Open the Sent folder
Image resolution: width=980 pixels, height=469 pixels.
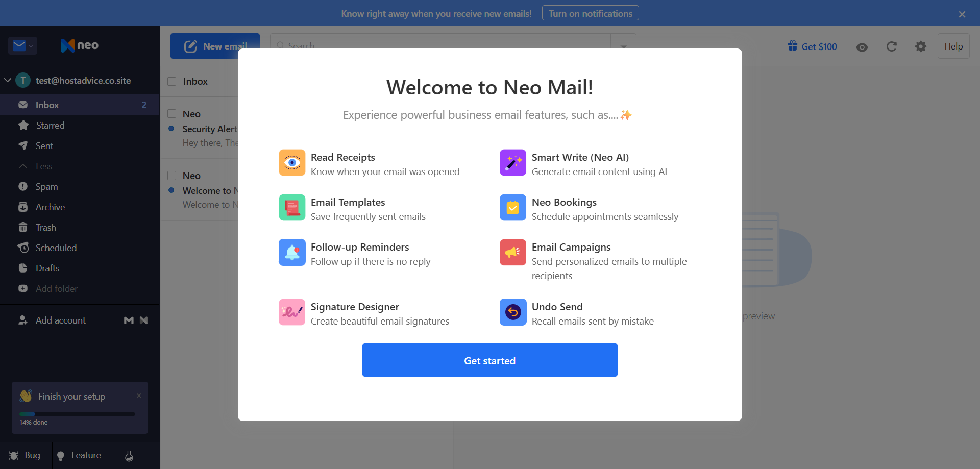80,145
